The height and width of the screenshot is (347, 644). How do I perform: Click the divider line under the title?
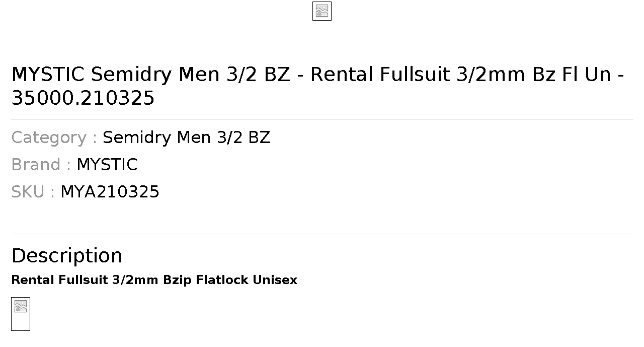(322, 119)
